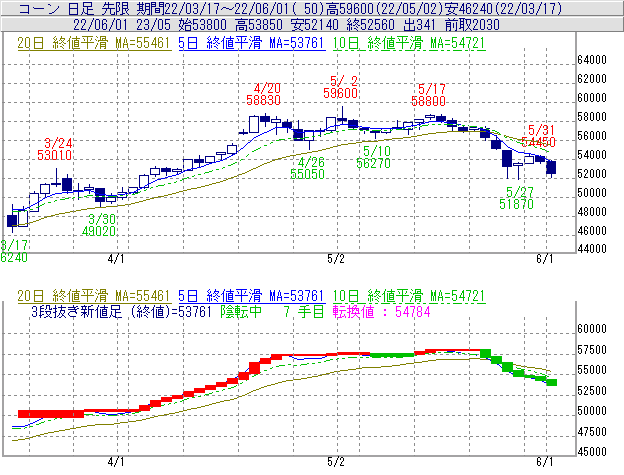Select the 3/24 53010 high label
Viewport: 624px width, 475px height.
(x=55, y=149)
